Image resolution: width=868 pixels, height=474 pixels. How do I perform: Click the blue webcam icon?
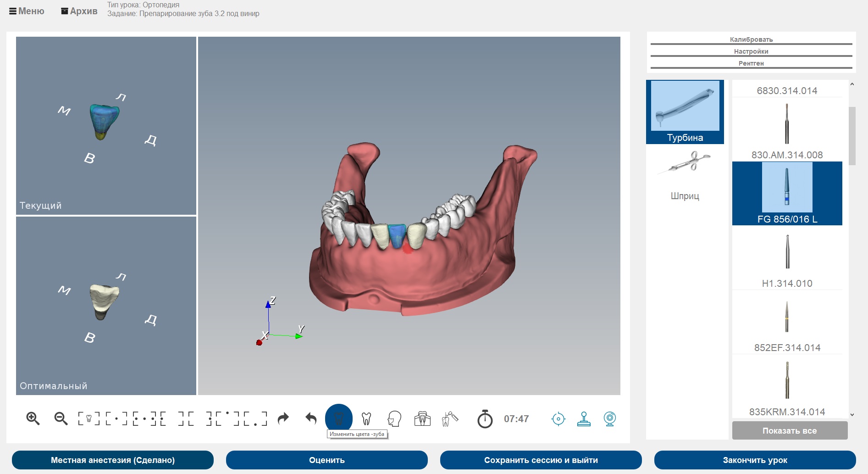tap(609, 419)
